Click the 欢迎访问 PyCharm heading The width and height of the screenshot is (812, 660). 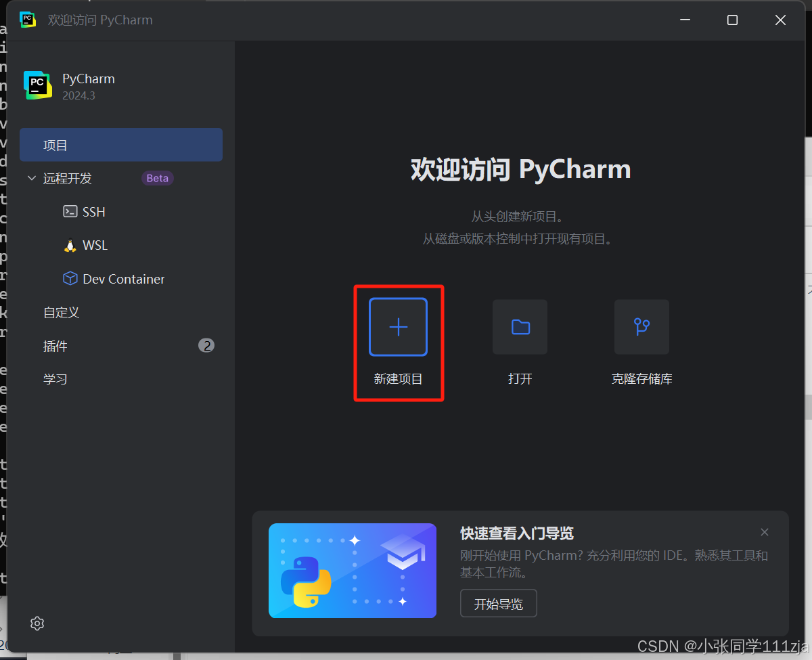(520, 169)
